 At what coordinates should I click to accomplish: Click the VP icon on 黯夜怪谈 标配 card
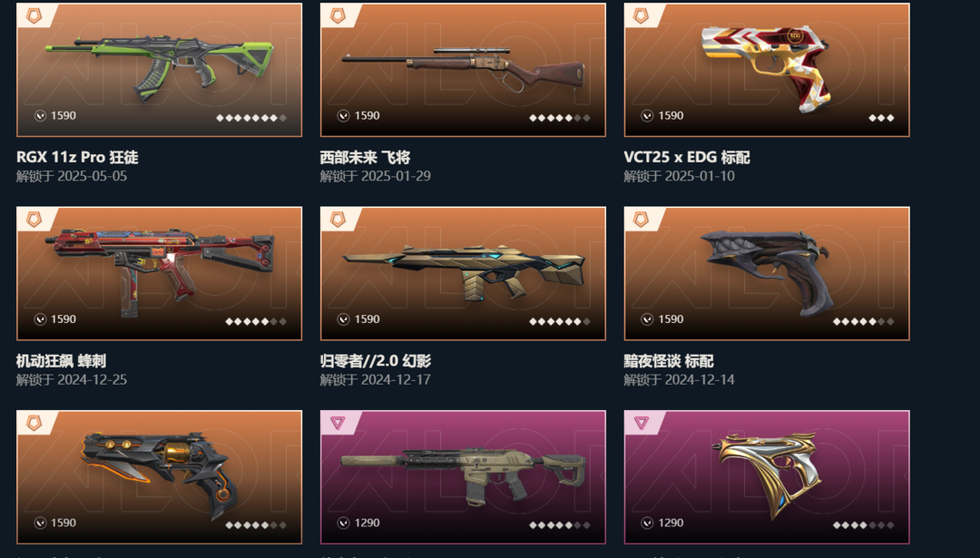[x=647, y=319]
